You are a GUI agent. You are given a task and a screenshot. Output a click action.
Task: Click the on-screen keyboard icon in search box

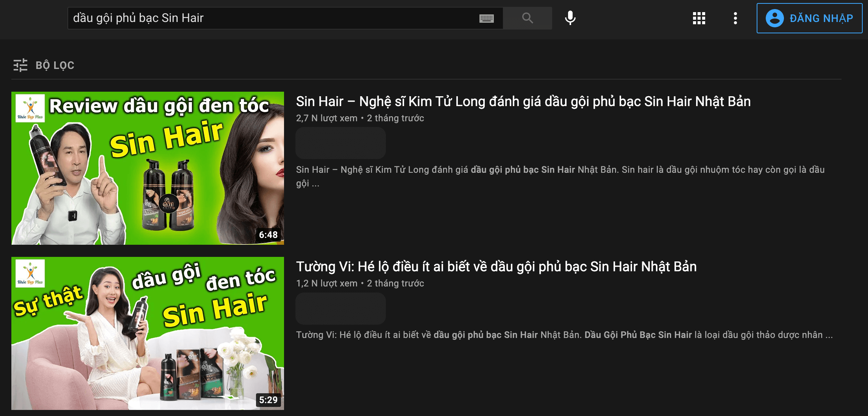(x=486, y=18)
